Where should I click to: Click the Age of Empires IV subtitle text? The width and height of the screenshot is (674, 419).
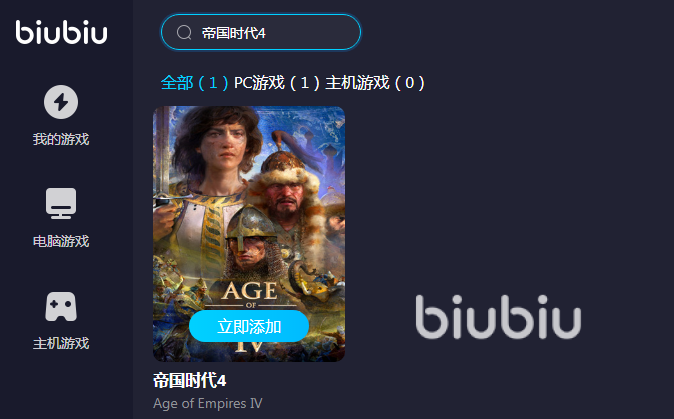[208, 404]
